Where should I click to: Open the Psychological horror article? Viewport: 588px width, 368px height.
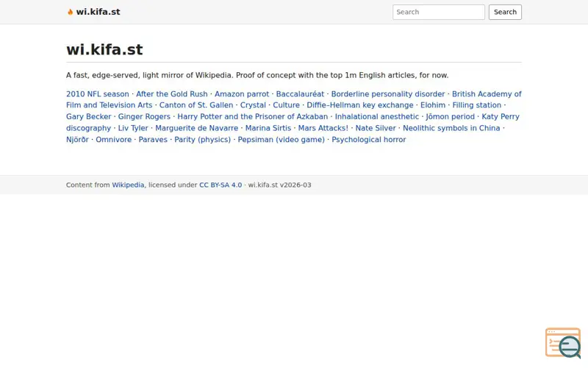[369, 140]
